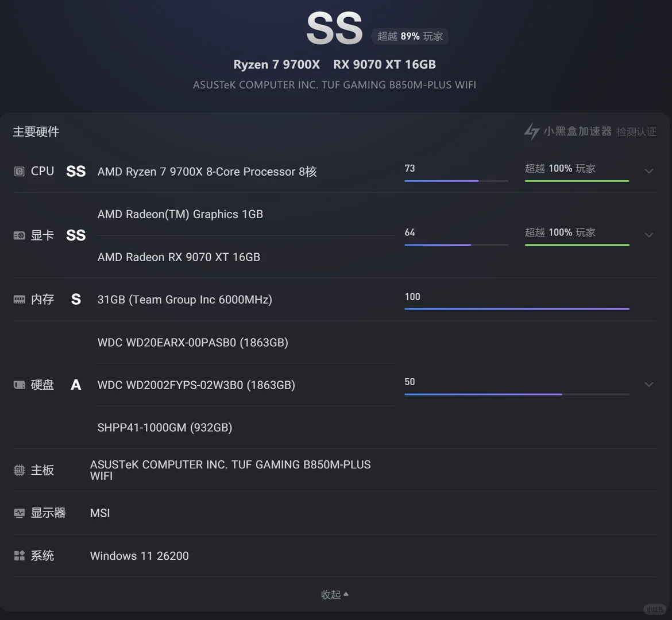Expand the hard disk details chevron
Image resolution: width=672 pixels, height=620 pixels.
point(649,385)
